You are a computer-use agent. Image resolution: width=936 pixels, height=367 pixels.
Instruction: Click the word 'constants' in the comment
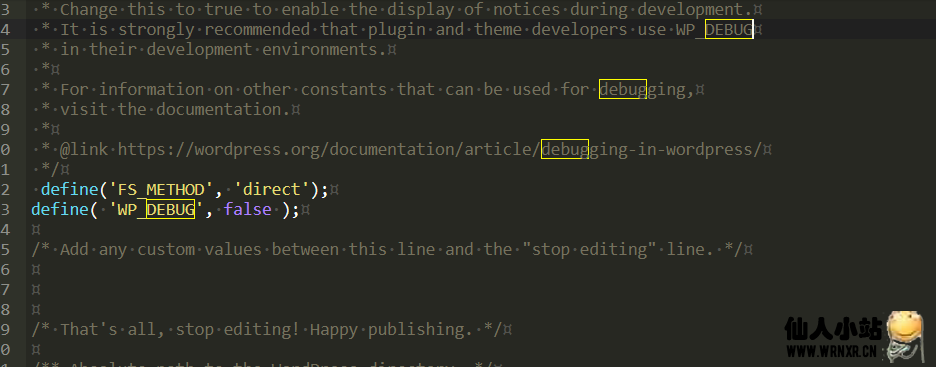click(344, 90)
